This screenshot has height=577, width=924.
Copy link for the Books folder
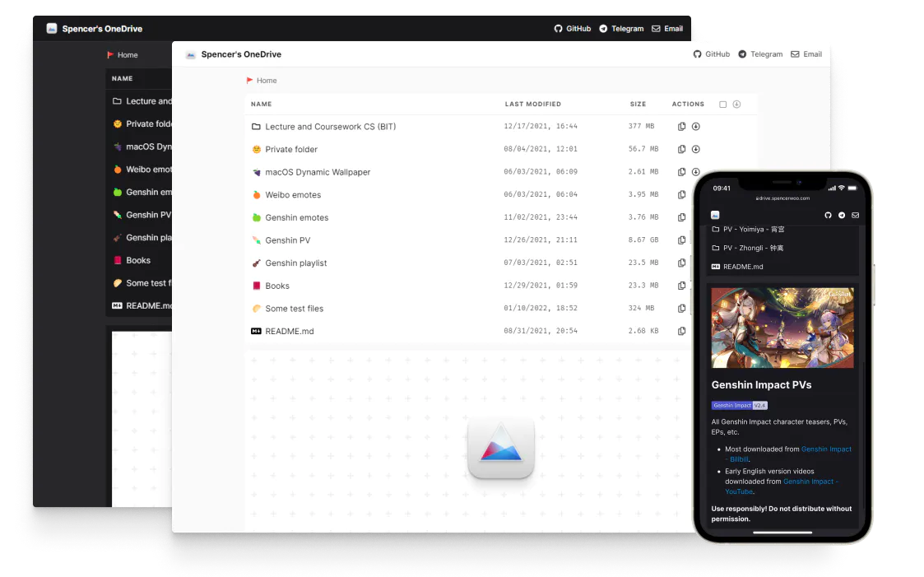point(681,286)
